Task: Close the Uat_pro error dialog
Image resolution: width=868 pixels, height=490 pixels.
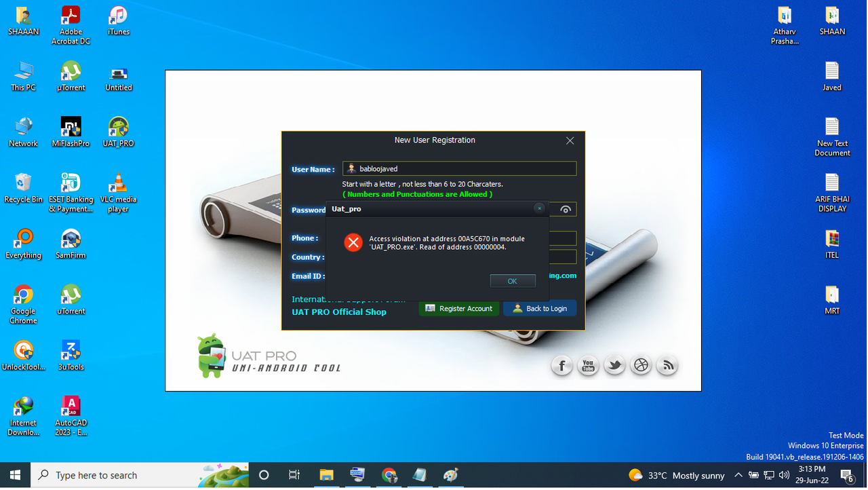Action: click(x=539, y=208)
